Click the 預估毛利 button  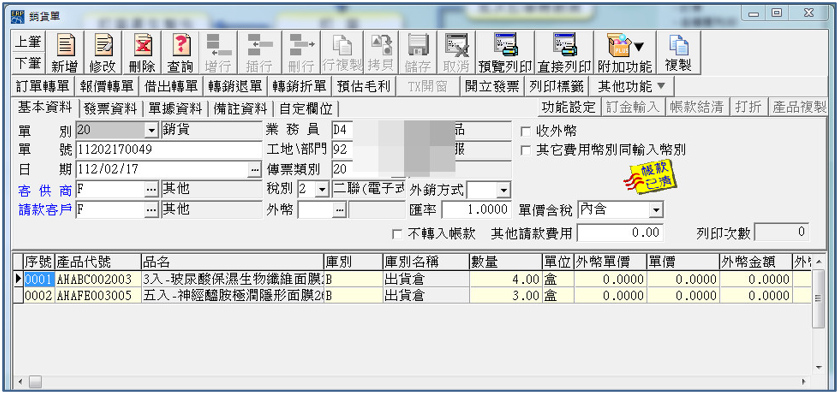(364, 86)
